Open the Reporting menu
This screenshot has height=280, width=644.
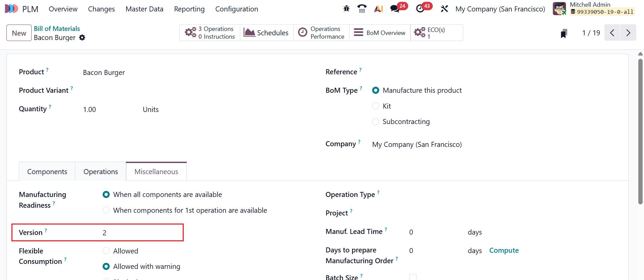(x=189, y=9)
